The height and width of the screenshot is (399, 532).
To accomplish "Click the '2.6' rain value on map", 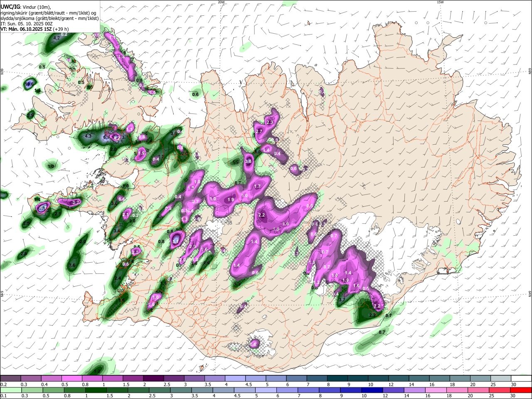I will point(72,265).
